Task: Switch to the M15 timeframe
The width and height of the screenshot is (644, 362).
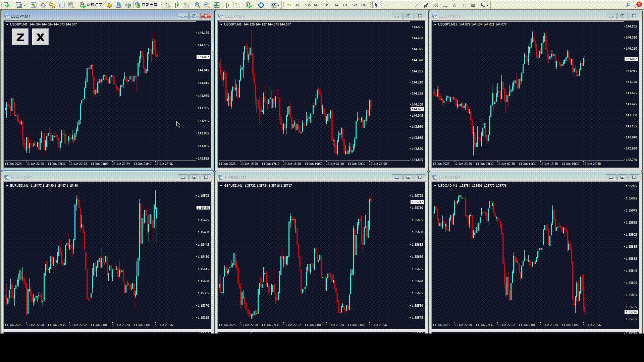Action: click(308, 5)
